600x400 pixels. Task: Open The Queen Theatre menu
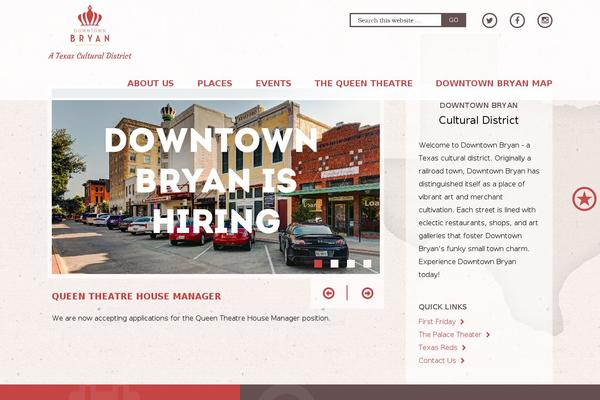tap(364, 83)
